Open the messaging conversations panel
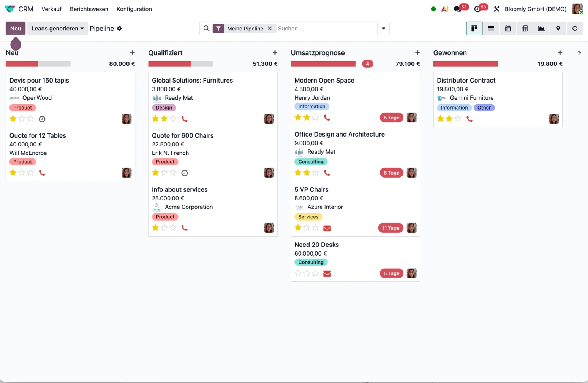This screenshot has height=383, width=588. (x=457, y=9)
